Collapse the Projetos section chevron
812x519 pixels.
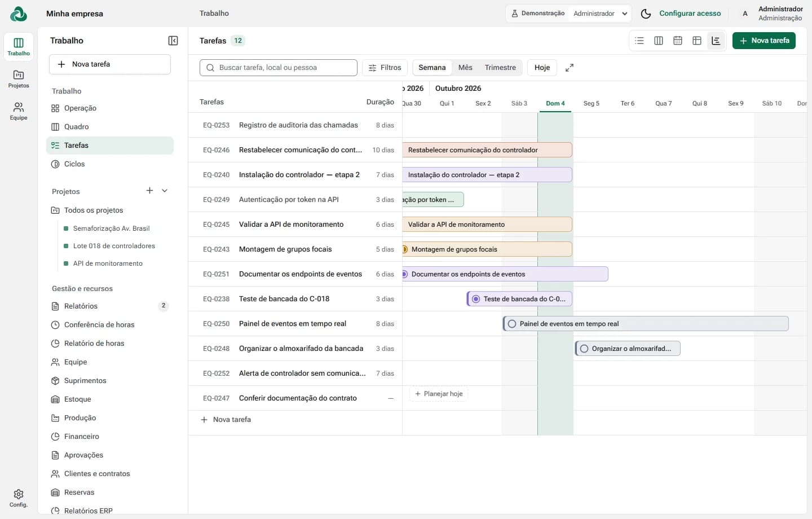[x=165, y=191]
